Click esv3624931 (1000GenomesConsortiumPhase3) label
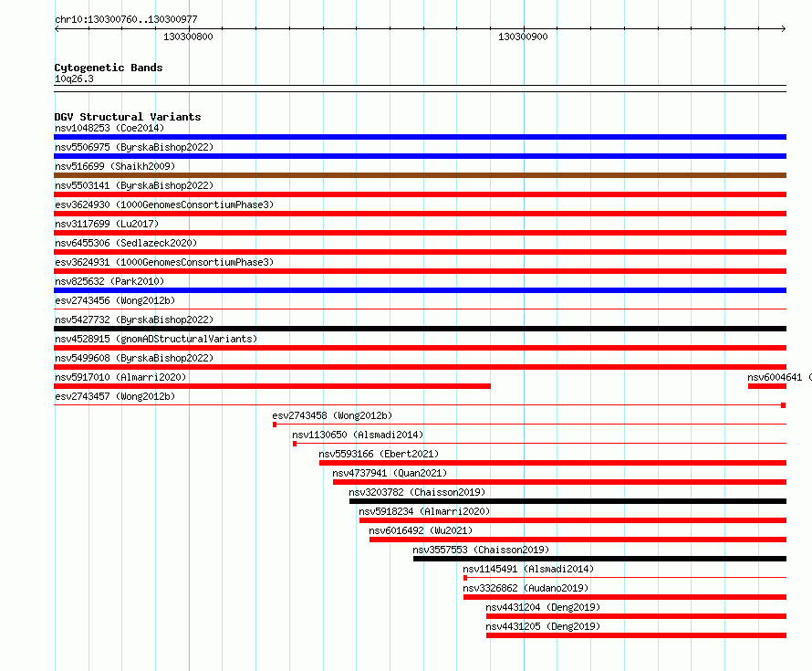This screenshot has width=812, height=671. click(164, 262)
